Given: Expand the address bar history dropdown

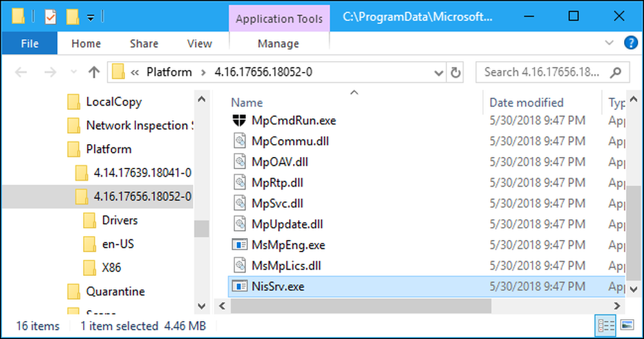Looking at the screenshot, I should point(439,73).
